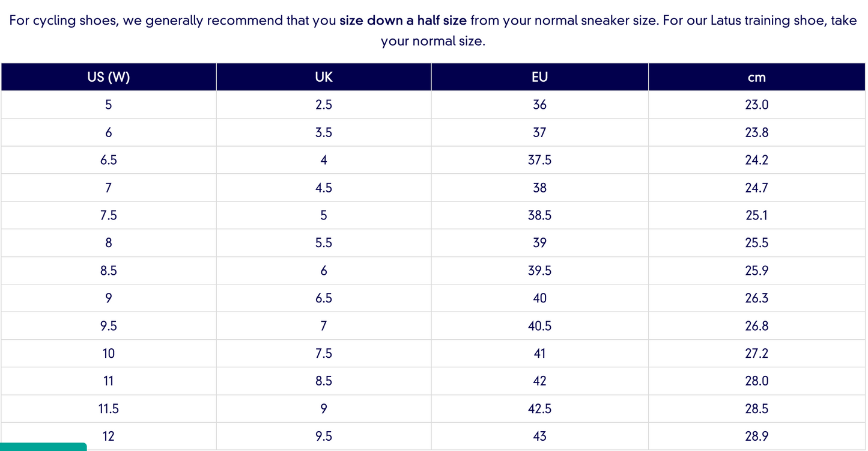Viewport: 868px width, 451px height.
Task: Select the EU 40 cell
Action: tap(539, 298)
